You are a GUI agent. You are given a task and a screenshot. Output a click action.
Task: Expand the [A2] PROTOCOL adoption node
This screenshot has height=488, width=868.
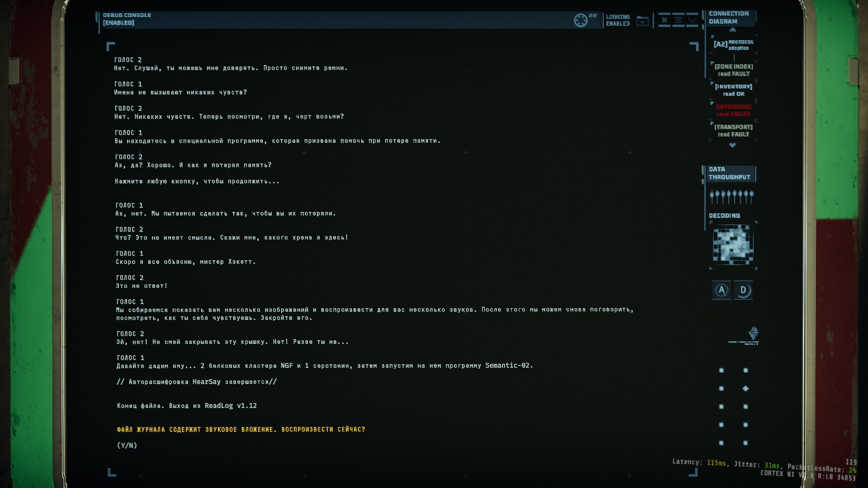click(x=733, y=45)
